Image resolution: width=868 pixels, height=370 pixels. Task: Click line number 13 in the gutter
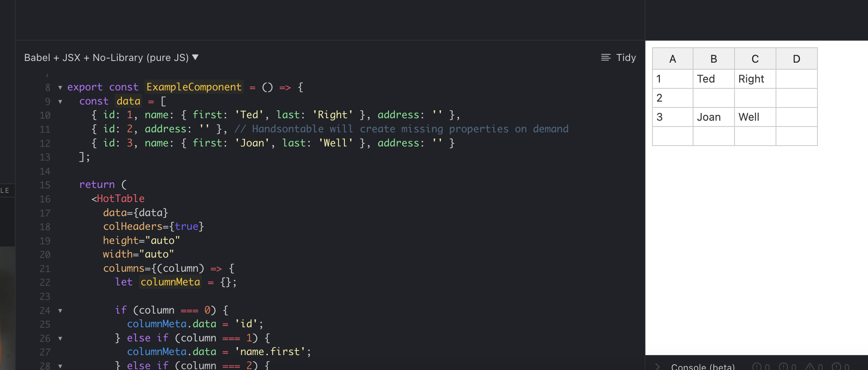click(x=45, y=158)
